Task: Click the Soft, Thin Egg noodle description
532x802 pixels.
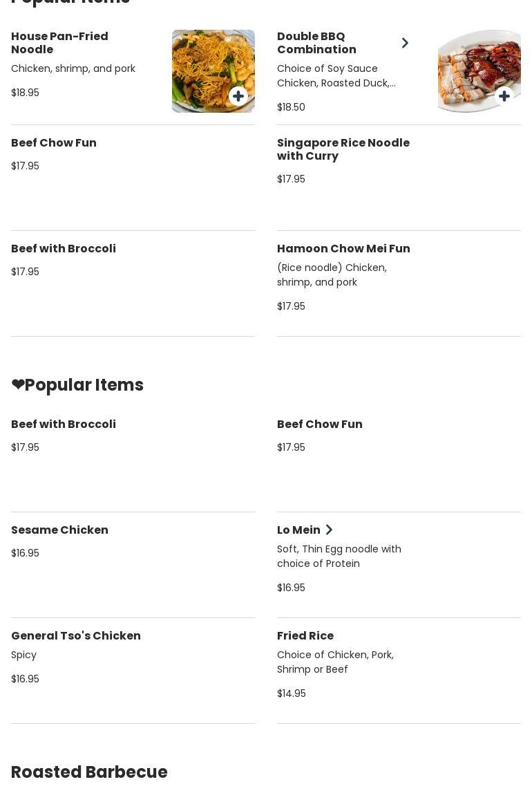Action: coord(339,556)
